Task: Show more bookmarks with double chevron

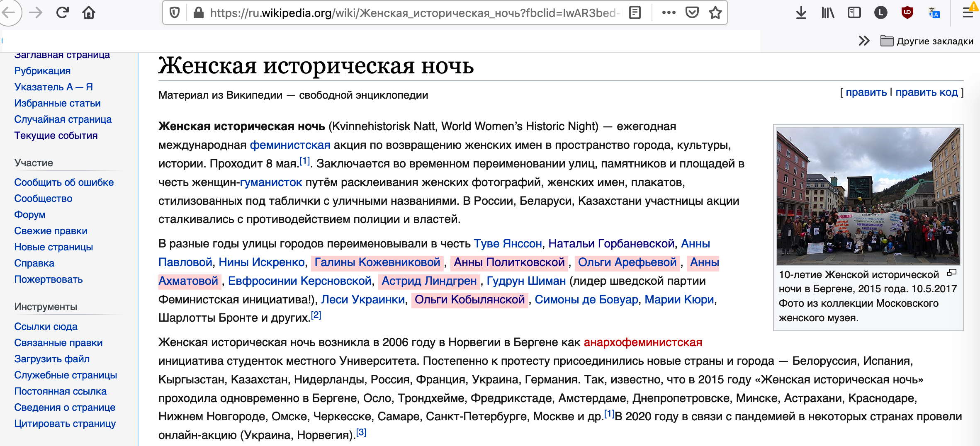Action: (864, 41)
